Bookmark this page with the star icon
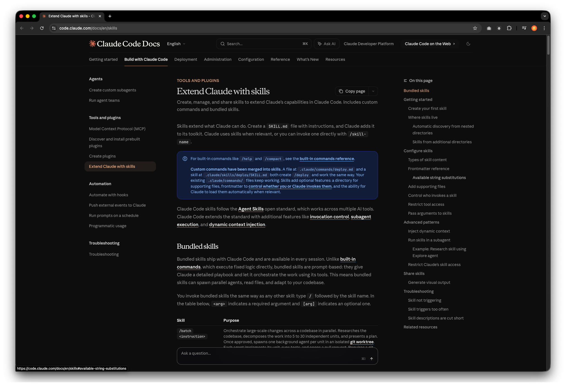Screen dimensions: 566x392 click(x=475, y=28)
